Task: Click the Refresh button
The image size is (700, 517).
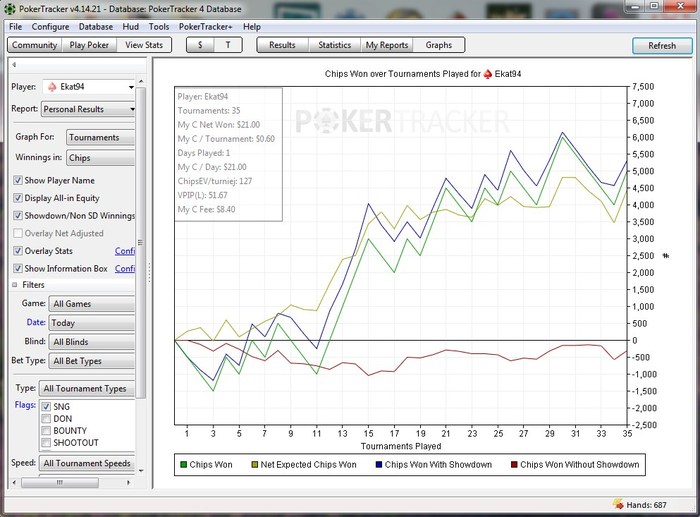Action: tap(662, 46)
